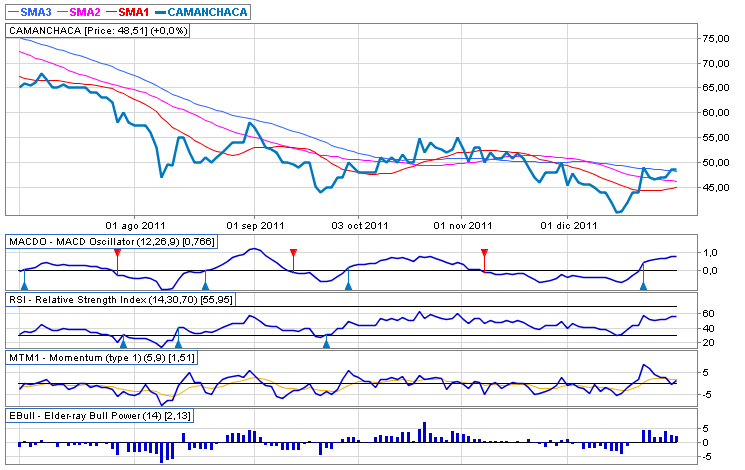The image size is (745, 470).
Task: Select the EBull Elder-ray Bull Power title
Action: click(100, 416)
